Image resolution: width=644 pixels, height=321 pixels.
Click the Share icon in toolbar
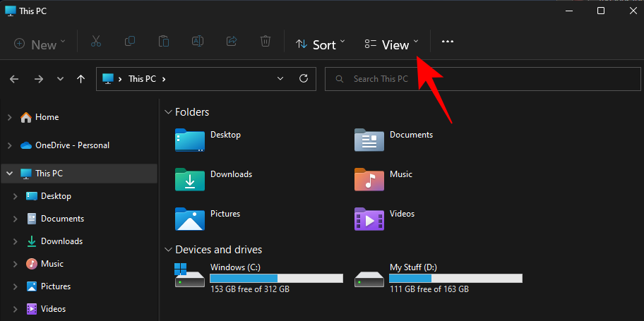point(232,41)
